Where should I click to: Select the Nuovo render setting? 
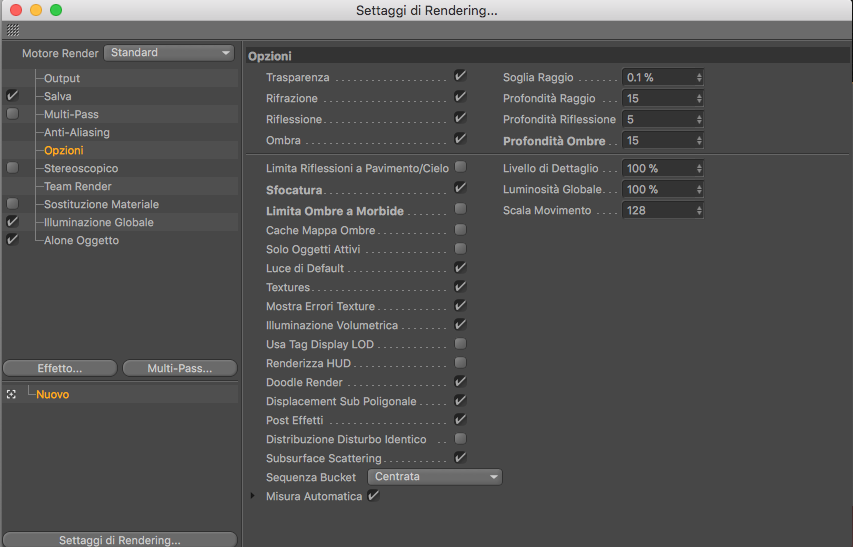[x=53, y=394]
